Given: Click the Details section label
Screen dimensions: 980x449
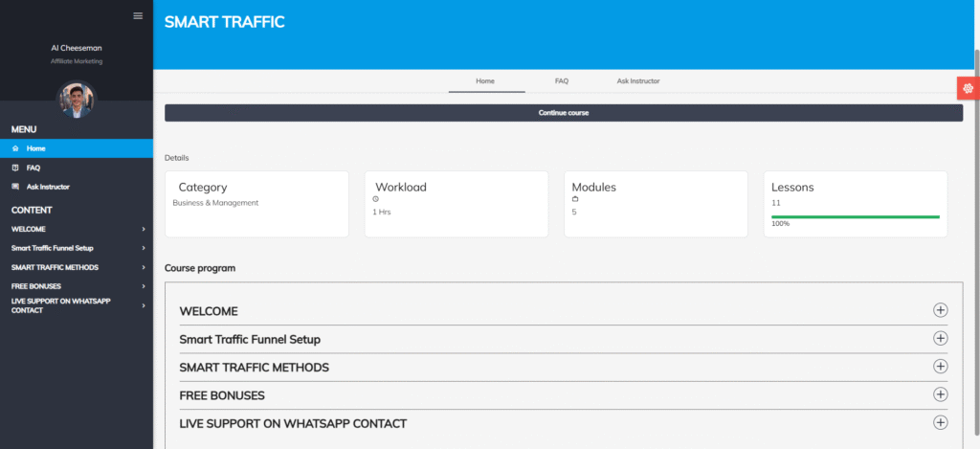Looking at the screenshot, I should (x=176, y=158).
